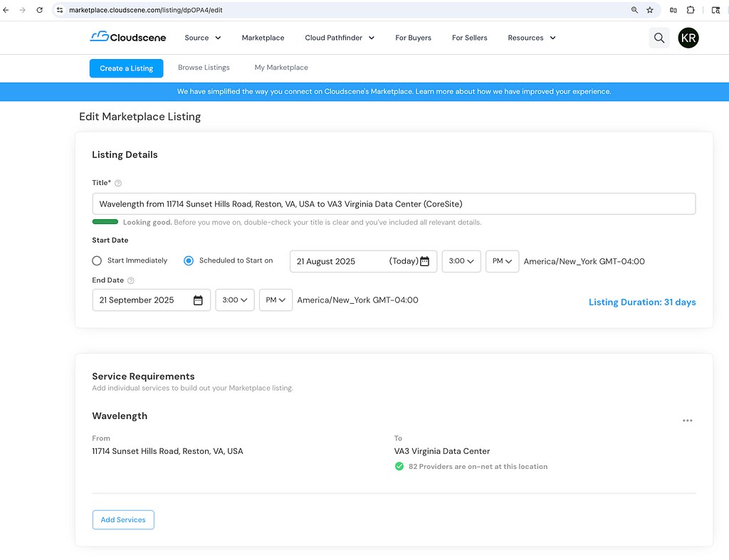This screenshot has width=729, height=560.
Task: Click the Create a Listing button
Action: click(x=127, y=68)
